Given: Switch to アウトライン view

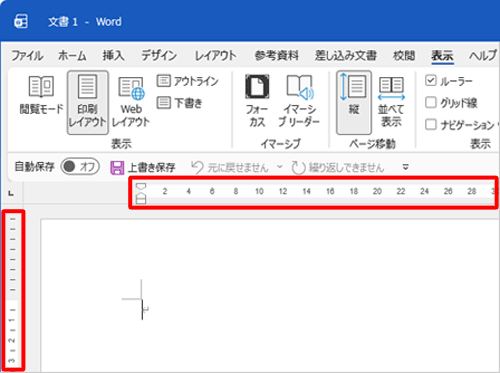Looking at the screenshot, I should click(x=188, y=81).
